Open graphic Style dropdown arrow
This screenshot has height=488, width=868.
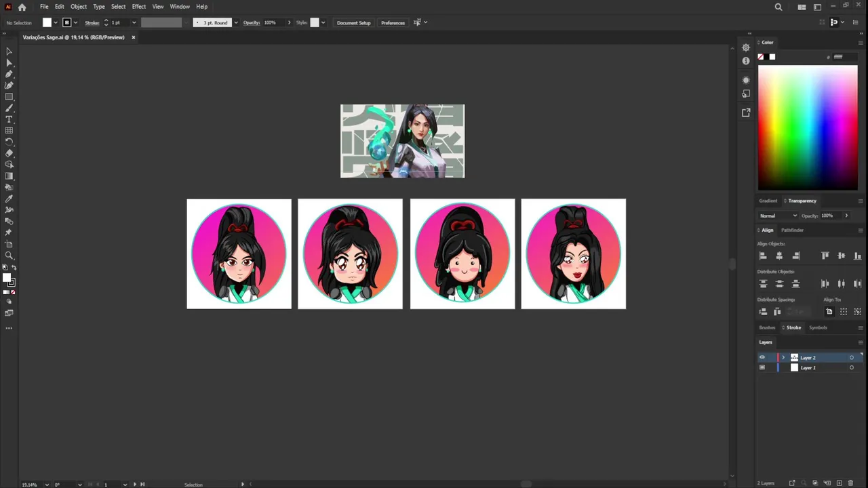323,22
